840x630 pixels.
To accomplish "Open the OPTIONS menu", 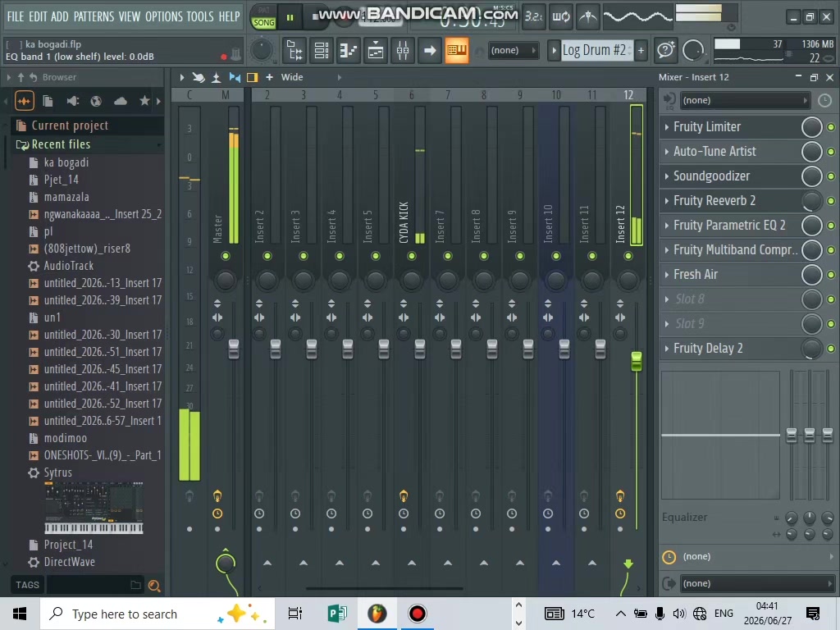I will 164,16.
